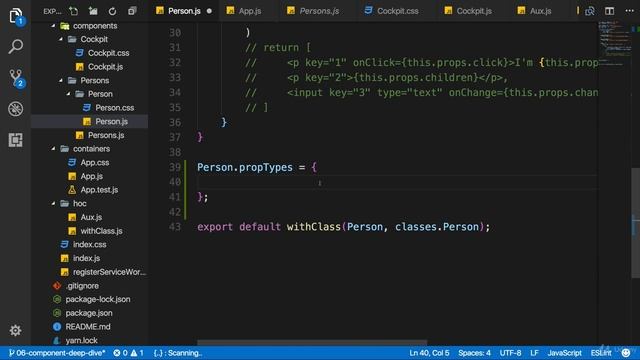Open the Debug view in activity bar
This screenshot has width=640, height=360.
[x=16, y=109]
